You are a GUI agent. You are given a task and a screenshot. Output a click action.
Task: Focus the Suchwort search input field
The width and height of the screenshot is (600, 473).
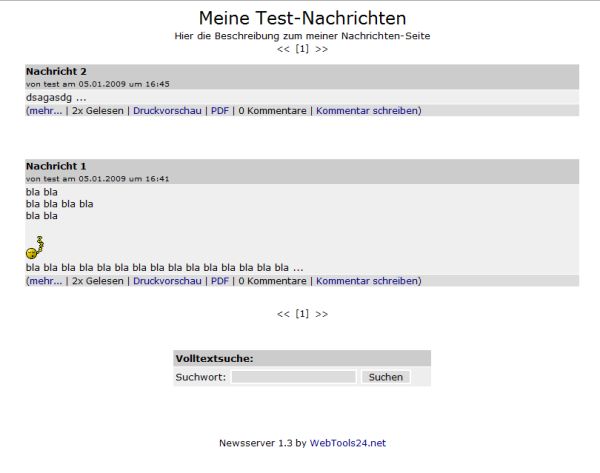[293, 377]
